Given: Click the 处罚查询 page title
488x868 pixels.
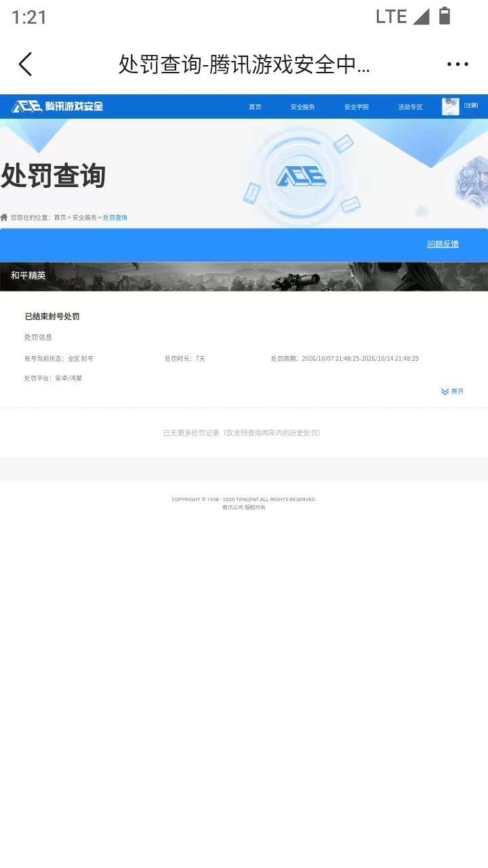Looking at the screenshot, I should point(53,176).
